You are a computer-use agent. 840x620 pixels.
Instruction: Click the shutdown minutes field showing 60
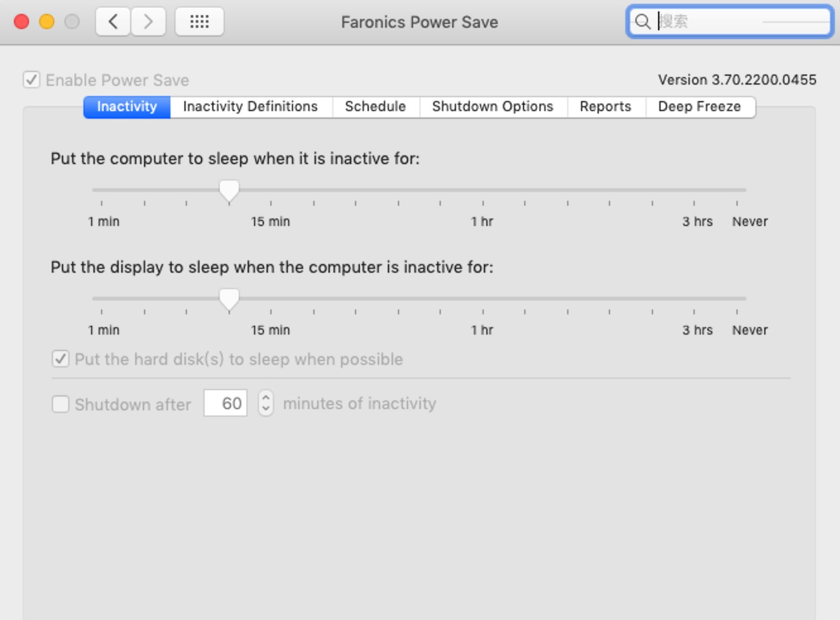point(225,403)
